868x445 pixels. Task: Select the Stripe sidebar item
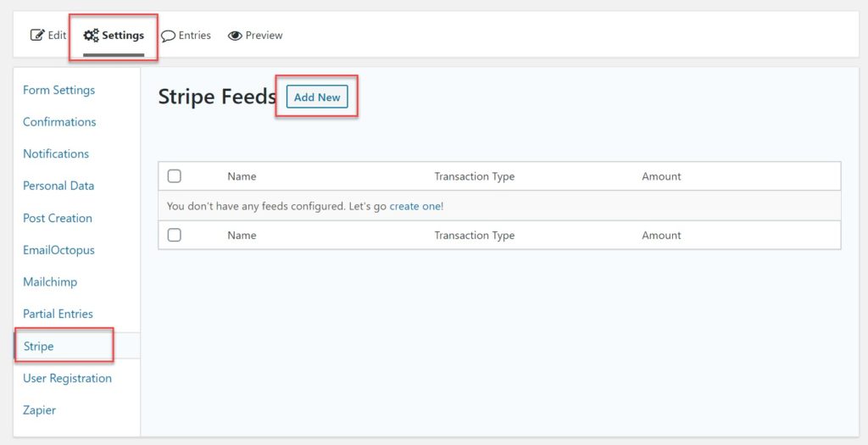[x=39, y=346]
